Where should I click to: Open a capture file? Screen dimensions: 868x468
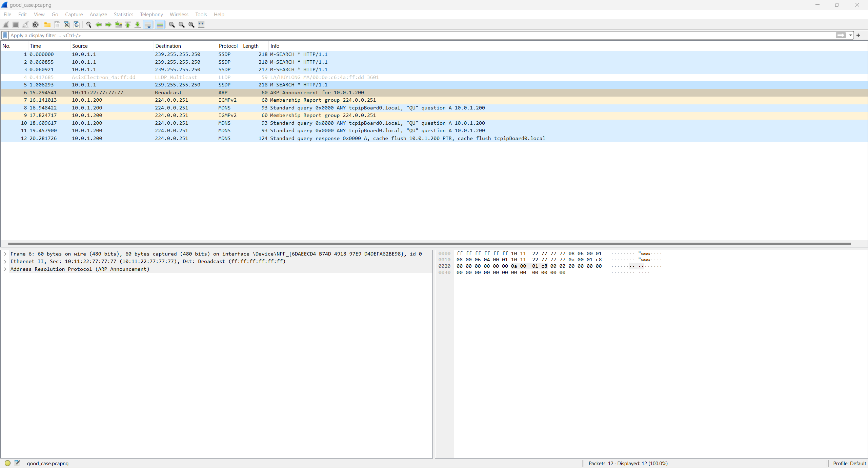tap(47, 24)
